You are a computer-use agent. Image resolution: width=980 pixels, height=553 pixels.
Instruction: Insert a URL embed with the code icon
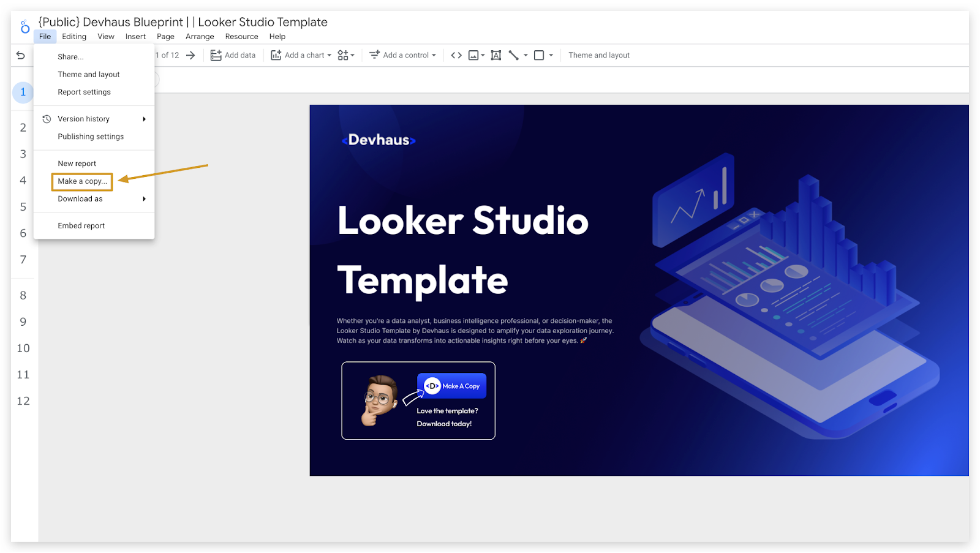456,55
